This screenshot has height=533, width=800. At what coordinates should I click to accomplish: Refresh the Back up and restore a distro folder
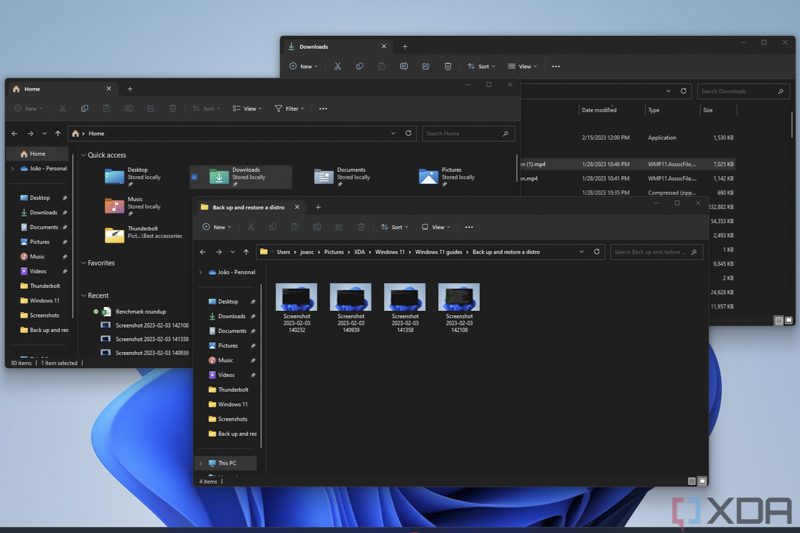point(596,252)
